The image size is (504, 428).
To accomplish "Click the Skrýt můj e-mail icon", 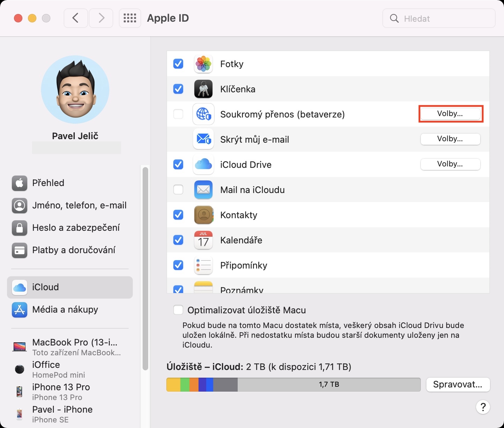I will (x=203, y=140).
